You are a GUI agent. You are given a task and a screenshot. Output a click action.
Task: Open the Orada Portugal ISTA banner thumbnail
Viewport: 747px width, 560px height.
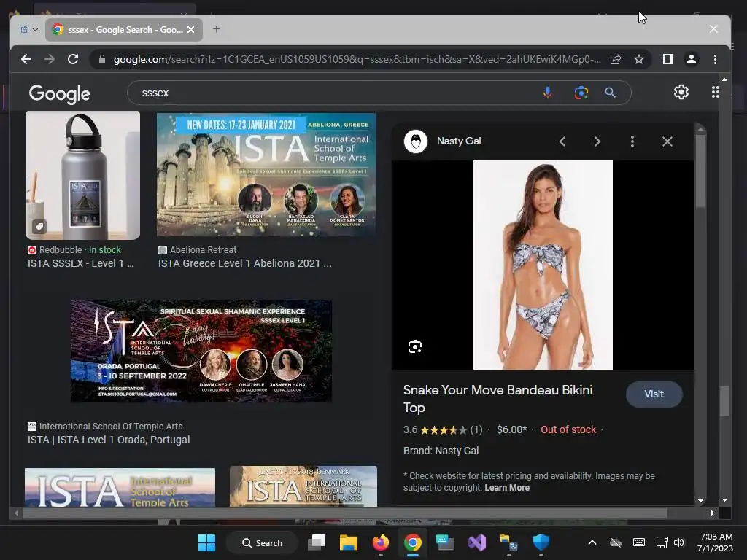201,351
